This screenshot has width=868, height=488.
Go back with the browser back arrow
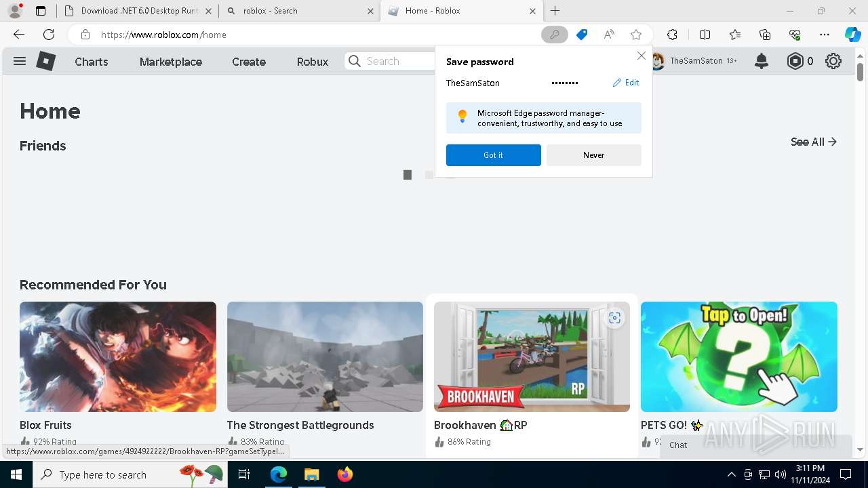pos(19,35)
